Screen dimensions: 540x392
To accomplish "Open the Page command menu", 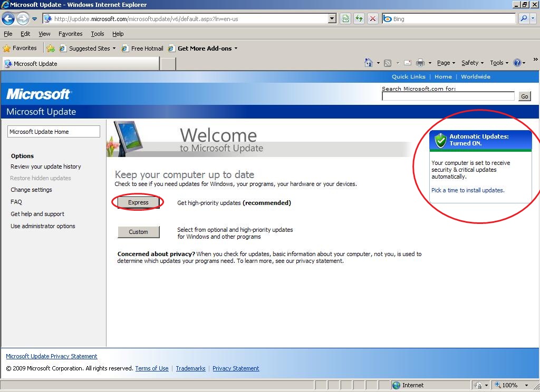I will (x=446, y=63).
